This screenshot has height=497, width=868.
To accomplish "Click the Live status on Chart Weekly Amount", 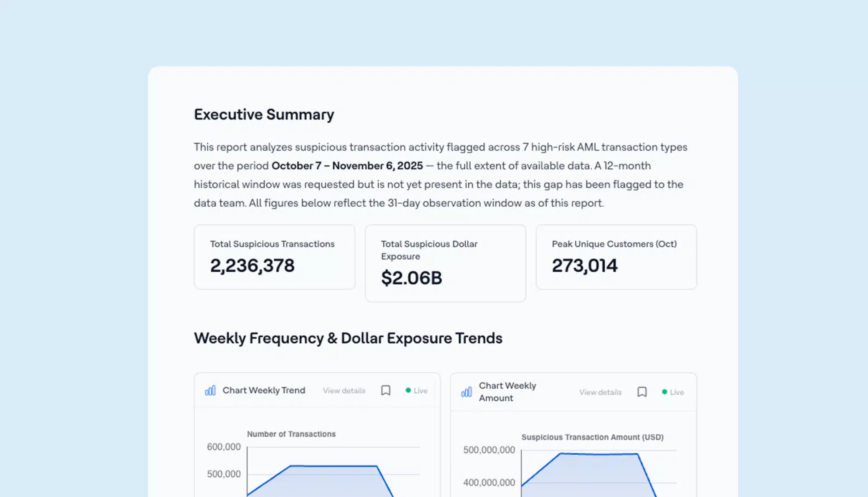I will [x=673, y=392].
